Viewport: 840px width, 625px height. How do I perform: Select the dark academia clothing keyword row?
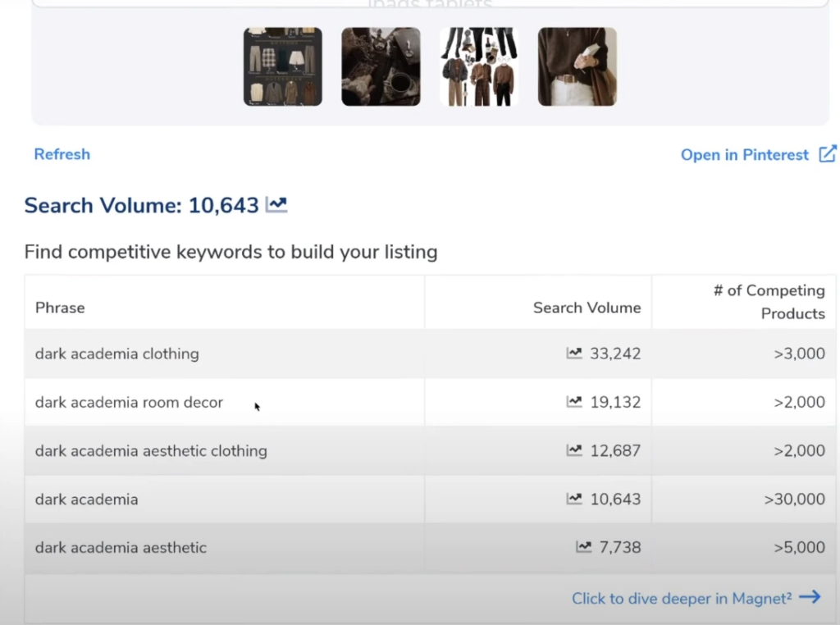(116, 354)
